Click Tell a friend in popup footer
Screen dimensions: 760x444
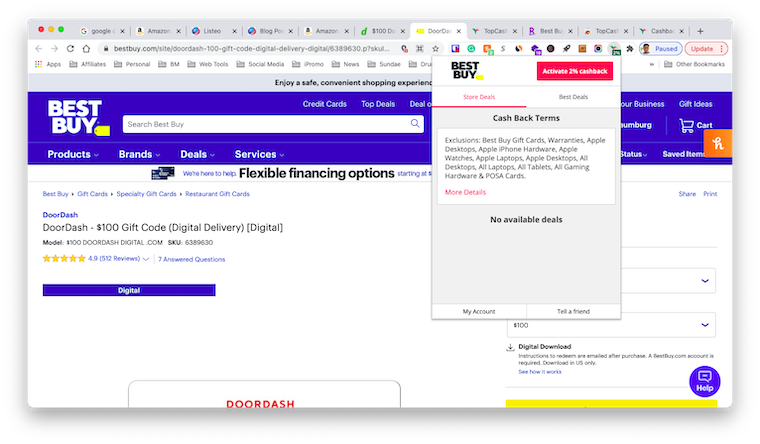[573, 311]
